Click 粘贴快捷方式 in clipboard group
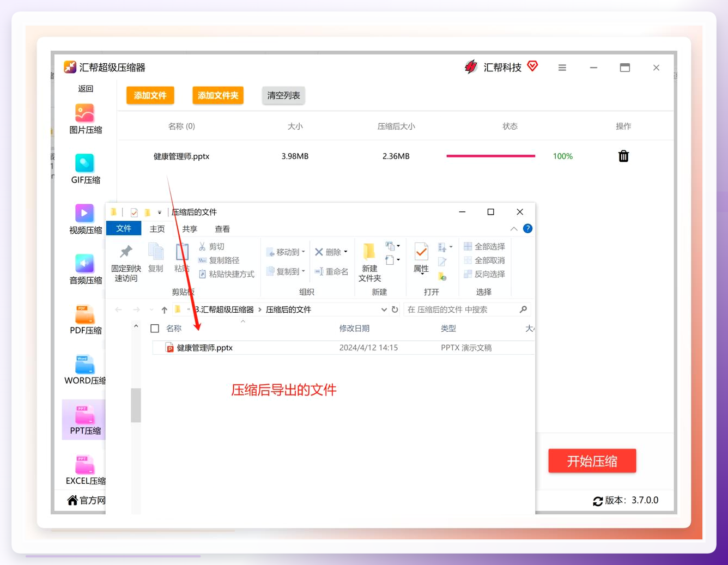 (226, 274)
